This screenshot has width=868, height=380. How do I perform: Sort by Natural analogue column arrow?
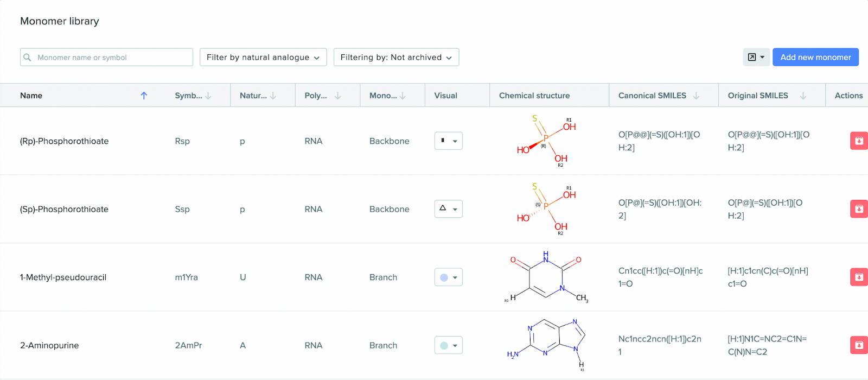pos(273,96)
